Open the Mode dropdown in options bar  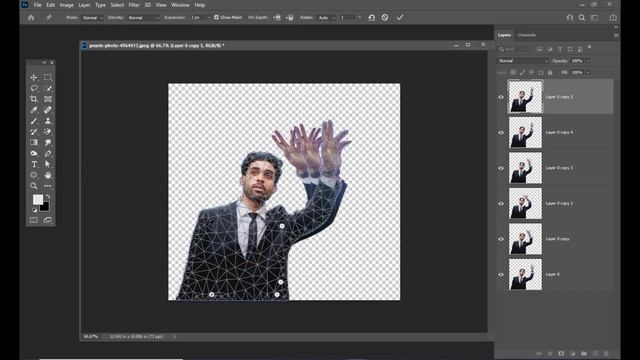click(92, 18)
